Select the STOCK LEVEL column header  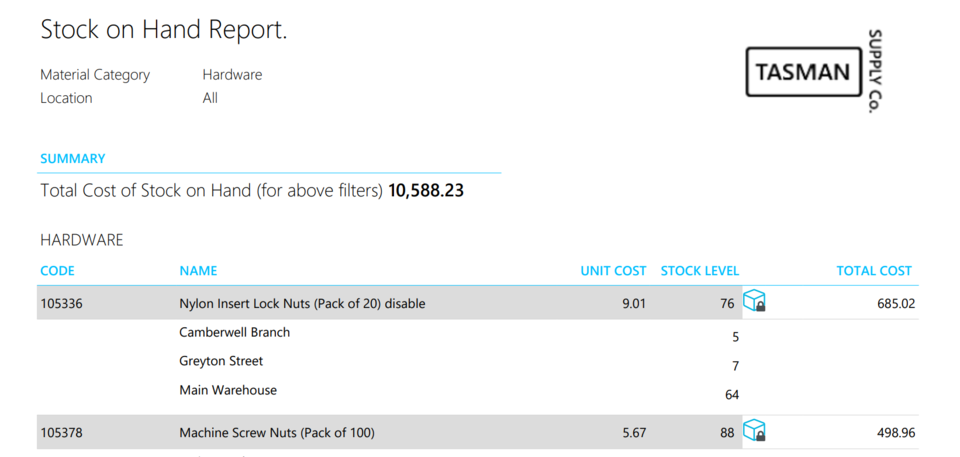click(x=700, y=271)
